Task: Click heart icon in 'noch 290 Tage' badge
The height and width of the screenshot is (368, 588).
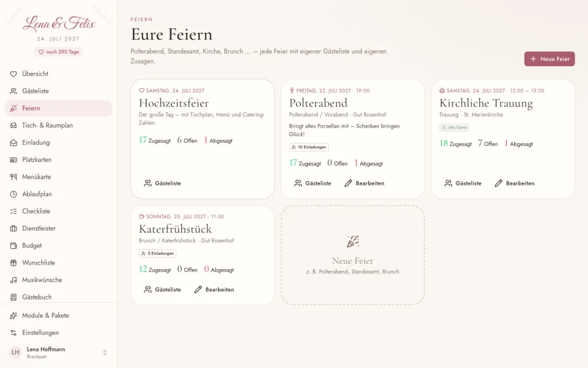Action: point(41,52)
